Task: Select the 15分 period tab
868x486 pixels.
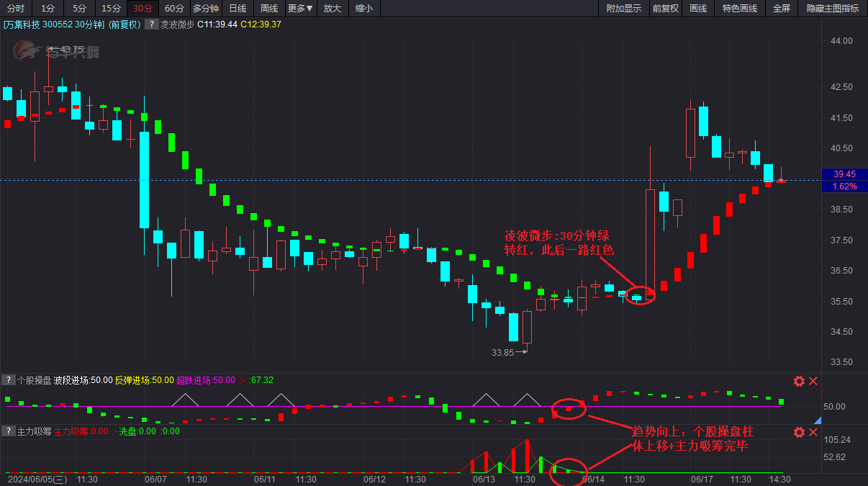Action: 111,9
